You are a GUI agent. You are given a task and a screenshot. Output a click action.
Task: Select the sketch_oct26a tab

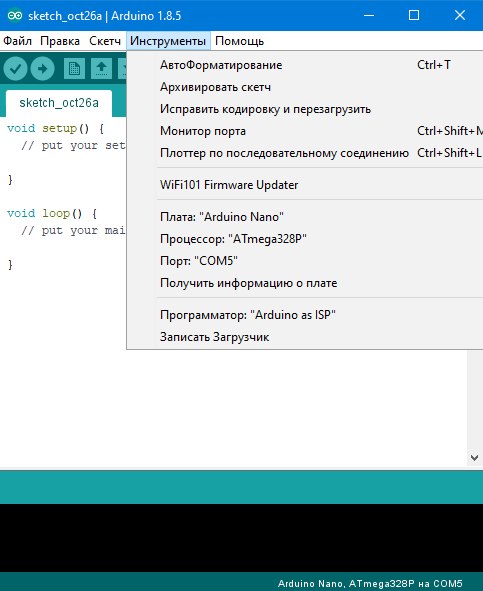pyautogui.click(x=59, y=103)
